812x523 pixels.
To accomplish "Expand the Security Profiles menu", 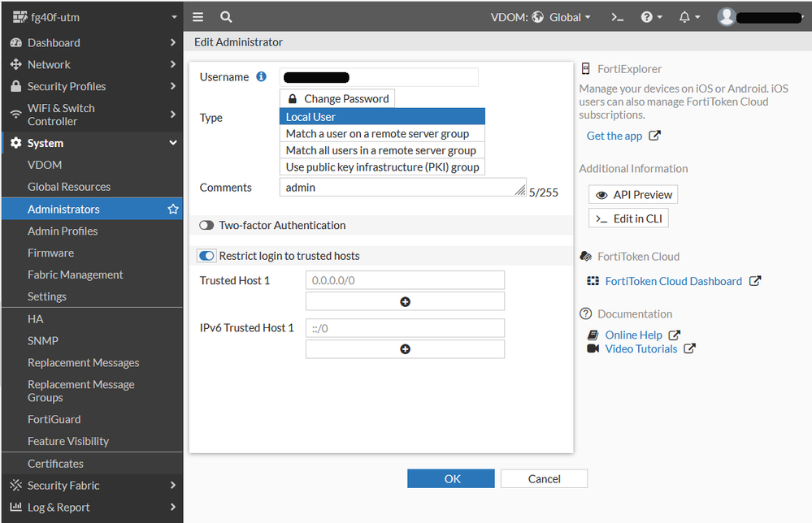I will tap(91, 86).
